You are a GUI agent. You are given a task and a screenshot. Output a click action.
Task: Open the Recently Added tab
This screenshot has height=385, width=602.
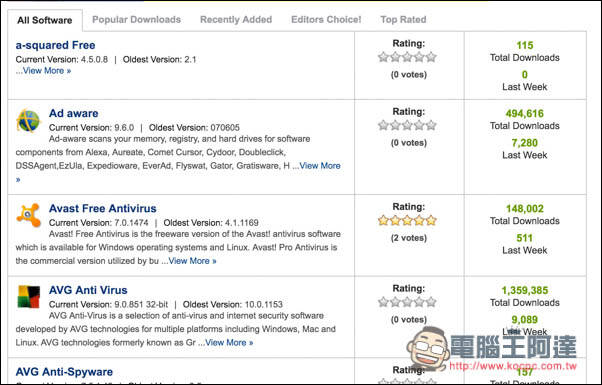point(236,20)
